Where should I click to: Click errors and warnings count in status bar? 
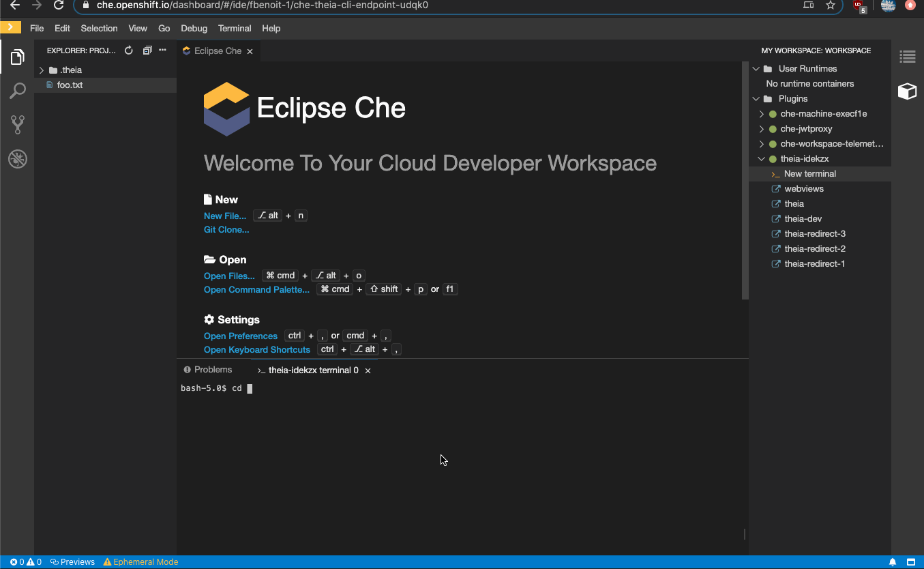pyautogui.click(x=26, y=562)
